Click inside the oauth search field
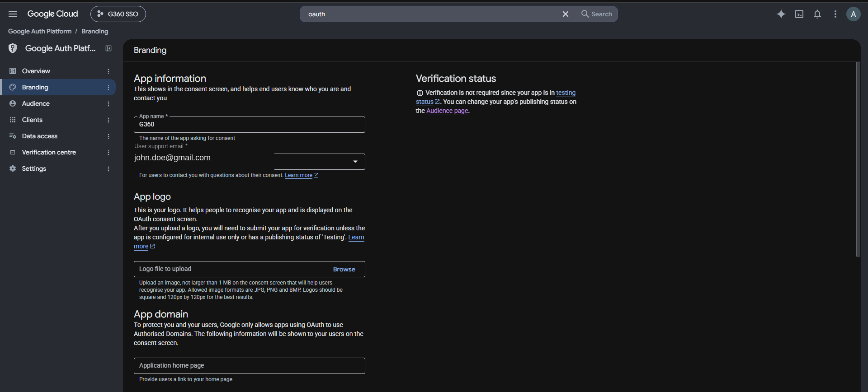The image size is (868, 392). [x=429, y=14]
